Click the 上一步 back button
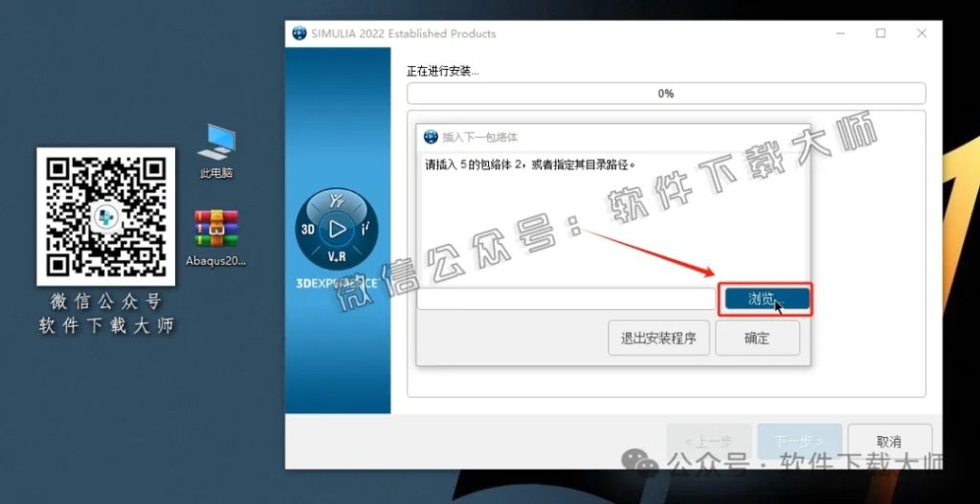The height and width of the screenshot is (504, 980). tap(709, 442)
